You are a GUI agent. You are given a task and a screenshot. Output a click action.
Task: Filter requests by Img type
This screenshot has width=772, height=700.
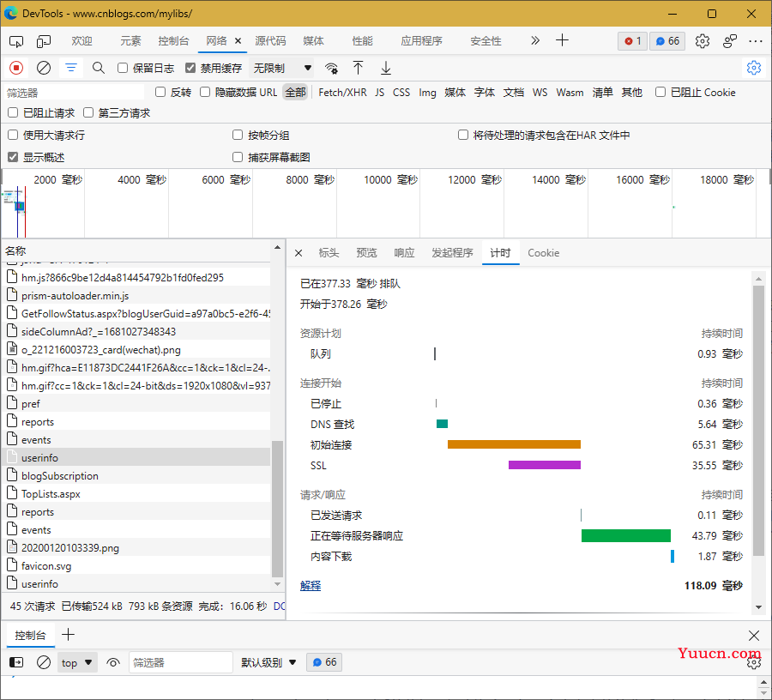pyautogui.click(x=427, y=93)
